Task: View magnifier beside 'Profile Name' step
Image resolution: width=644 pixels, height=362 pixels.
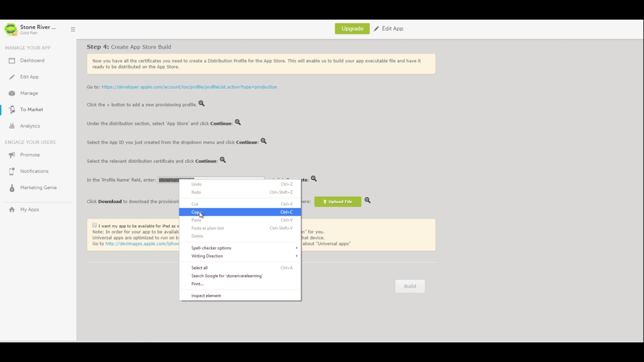Action: click(313, 178)
